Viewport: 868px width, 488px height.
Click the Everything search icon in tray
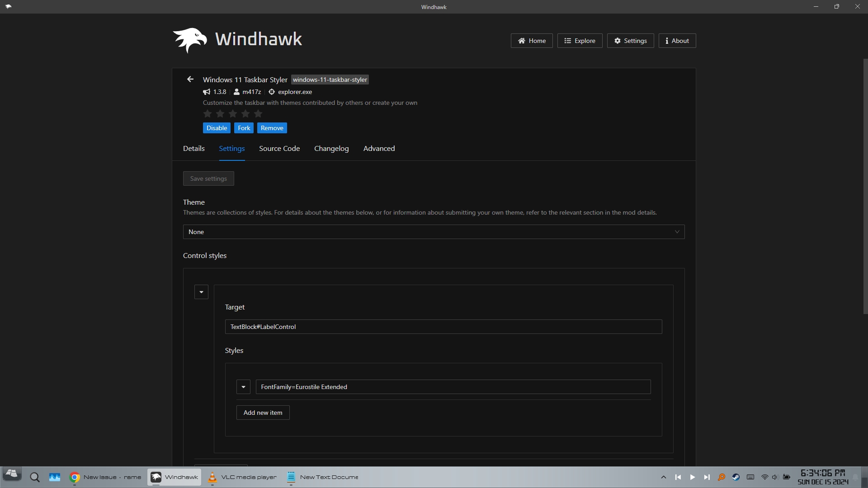coord(722,477)
